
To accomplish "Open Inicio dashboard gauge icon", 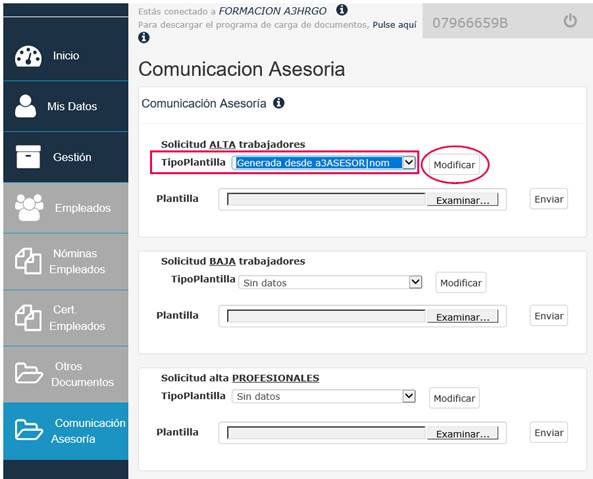I will [28, 56].
